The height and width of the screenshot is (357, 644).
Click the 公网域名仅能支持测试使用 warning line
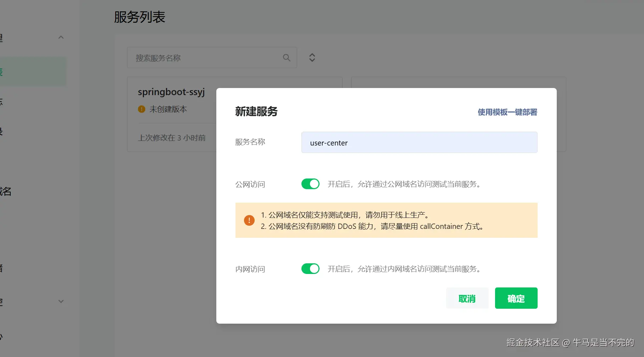coord(345,215)
